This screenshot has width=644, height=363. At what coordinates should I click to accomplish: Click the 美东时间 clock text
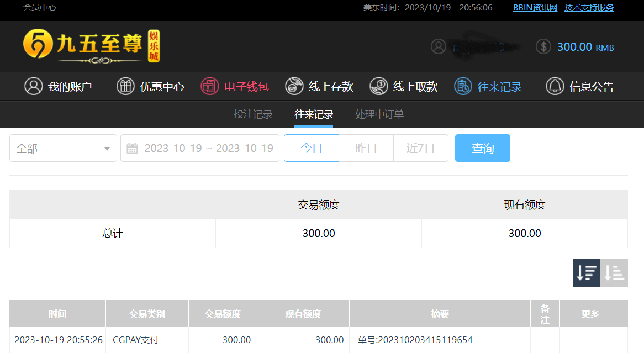pyautogui.click(x=427, y=7)
